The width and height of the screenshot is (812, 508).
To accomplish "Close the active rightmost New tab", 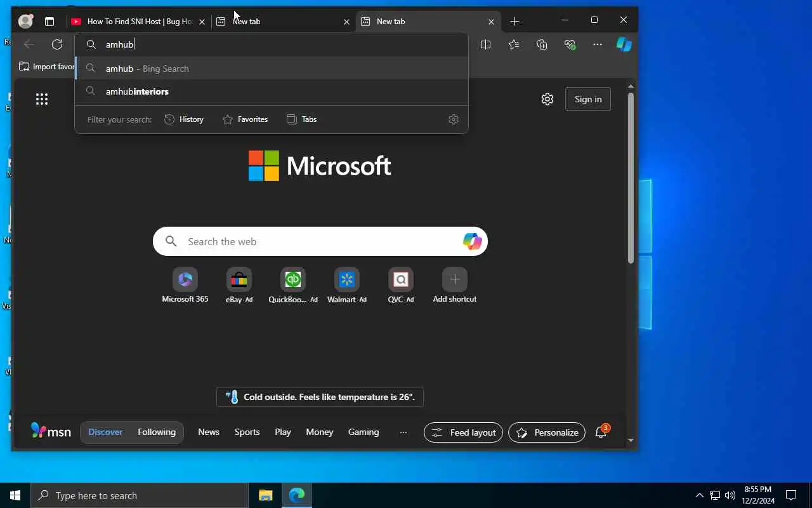I will (491, 22).
